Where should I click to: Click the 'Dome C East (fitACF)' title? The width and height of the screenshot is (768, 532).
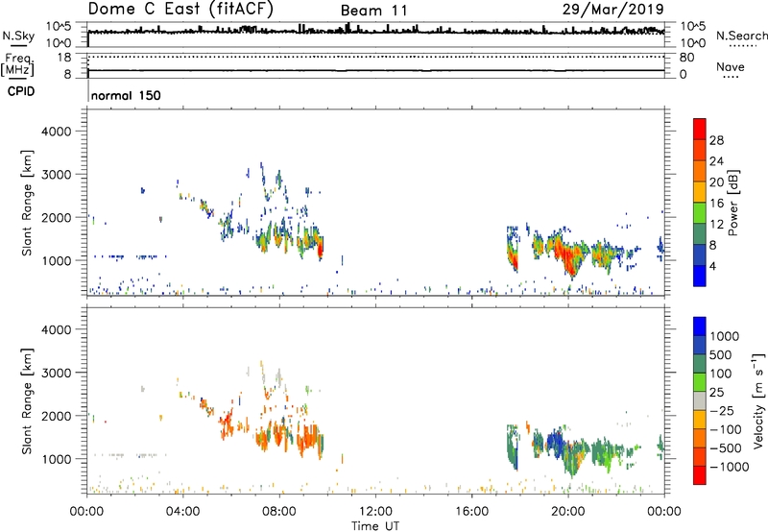coord(180,10)
